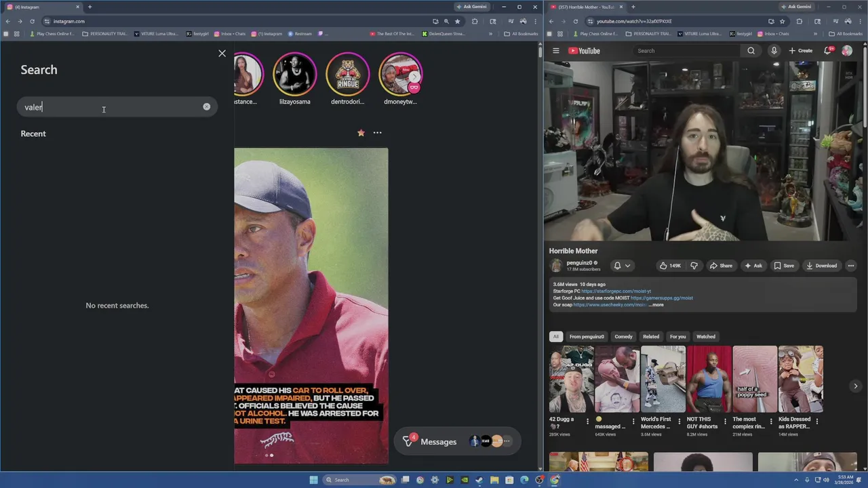Like the Horrible Mother video
868x488 pixels.
pyautogui.click(x=670, y=266)
